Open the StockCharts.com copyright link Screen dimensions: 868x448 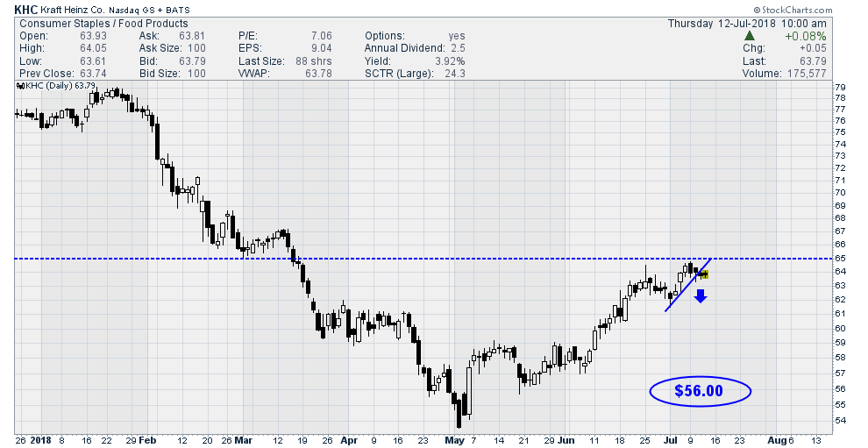(x=793, y=10)
